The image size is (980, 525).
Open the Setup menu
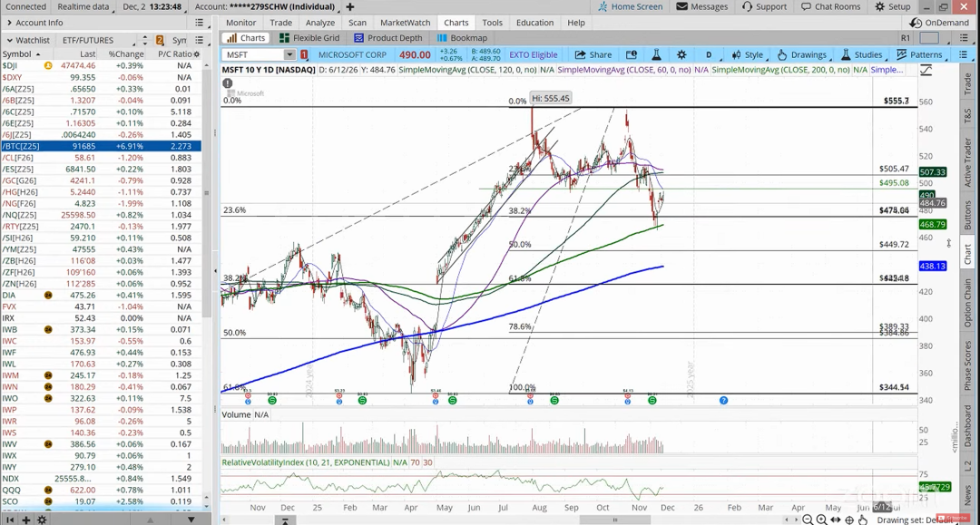coord(893,6)
